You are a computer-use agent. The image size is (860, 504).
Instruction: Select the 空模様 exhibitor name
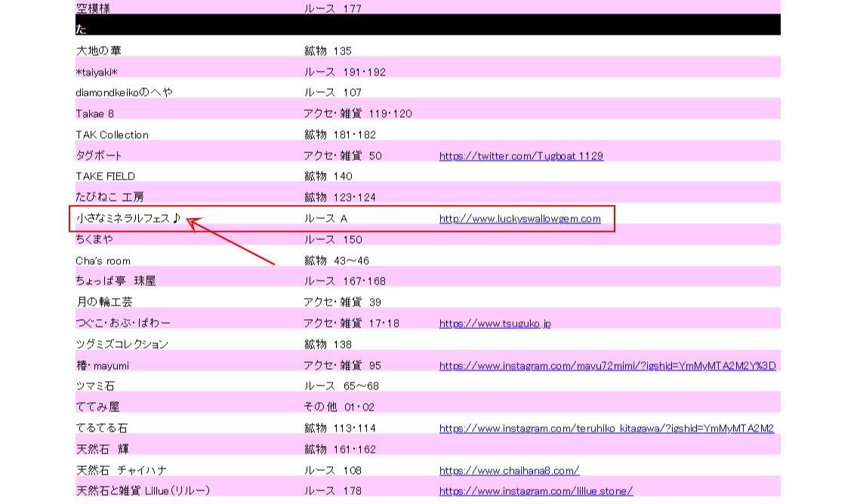[92, 8]
